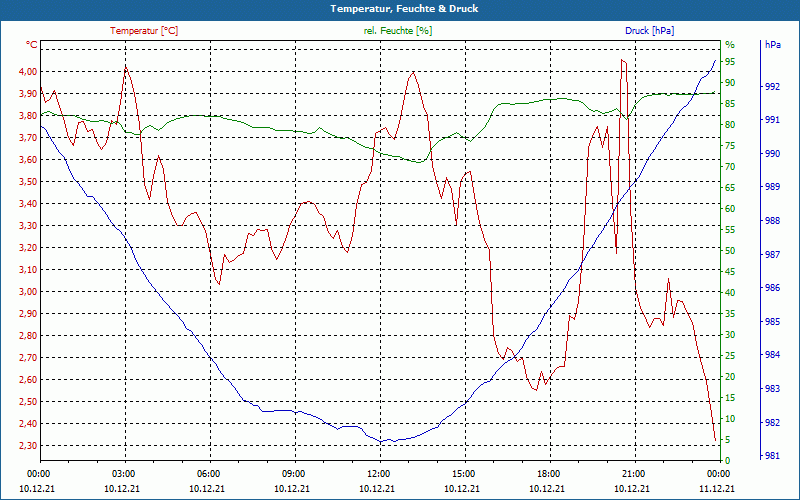
Task: Click temperature axis value '4,00'
Action: click(28, 71)
